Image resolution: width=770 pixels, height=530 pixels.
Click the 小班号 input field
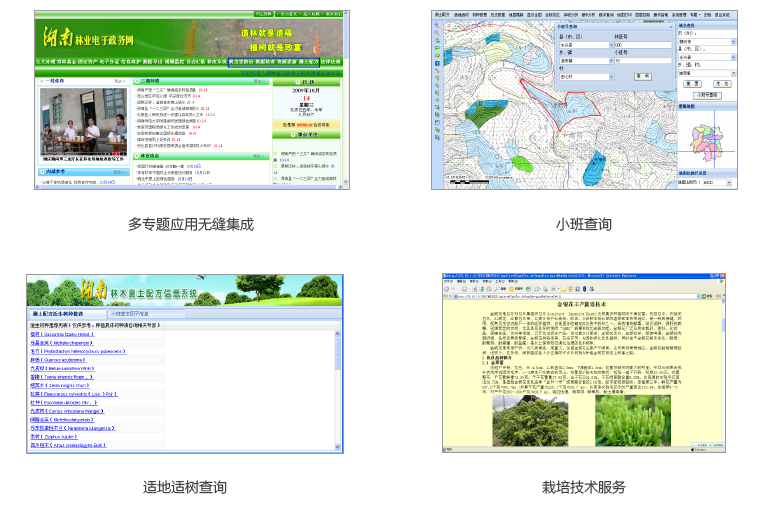pos(642,61)
